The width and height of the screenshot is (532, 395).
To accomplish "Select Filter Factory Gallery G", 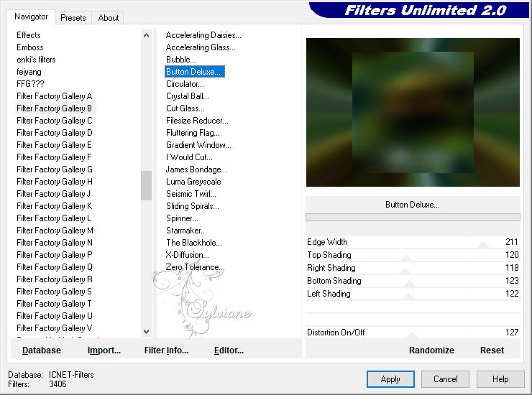I will tap(55, 169).
